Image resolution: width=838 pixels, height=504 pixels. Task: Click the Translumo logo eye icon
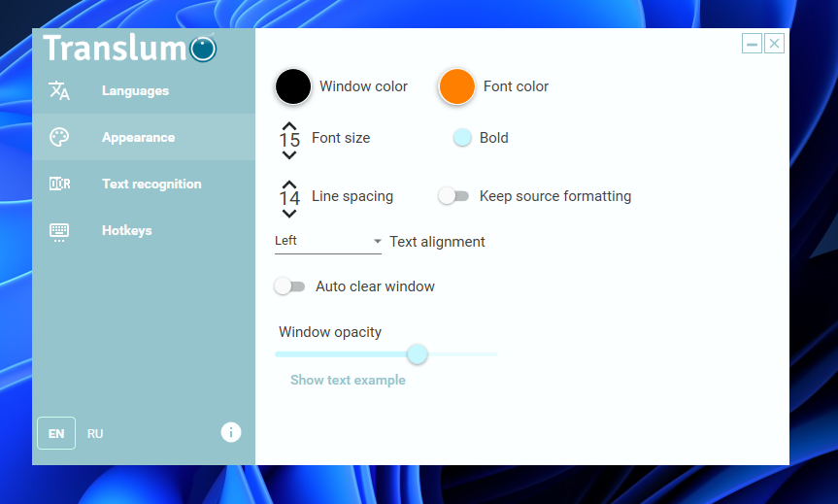pos(203,49)
